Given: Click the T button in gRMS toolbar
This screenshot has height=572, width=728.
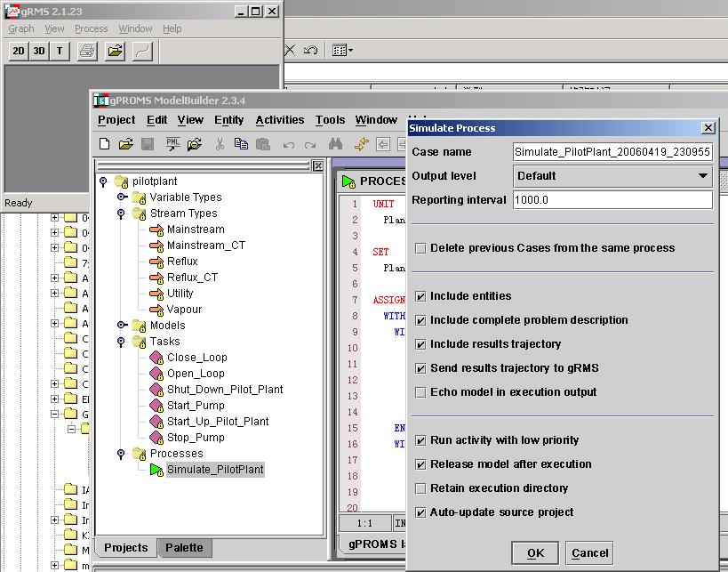Looking at the screenshot, I should (x=60, y=51).
